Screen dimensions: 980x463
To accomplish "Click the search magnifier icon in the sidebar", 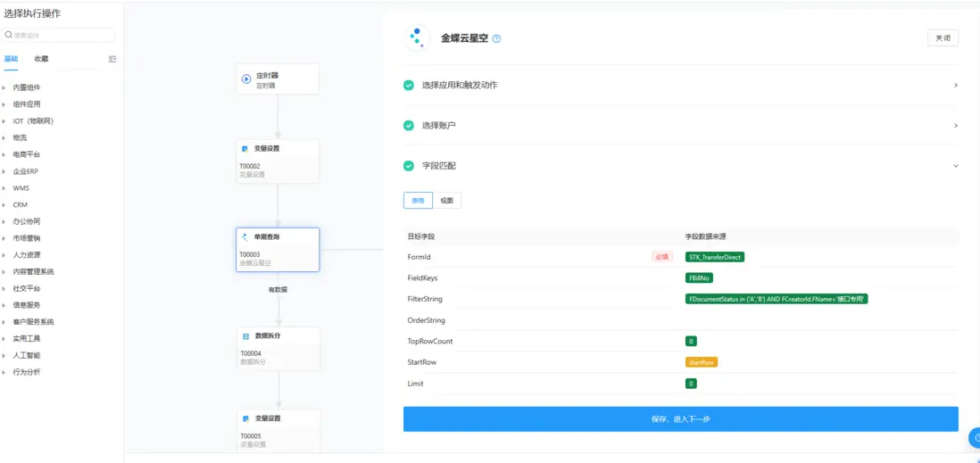I will pos(9,35).
